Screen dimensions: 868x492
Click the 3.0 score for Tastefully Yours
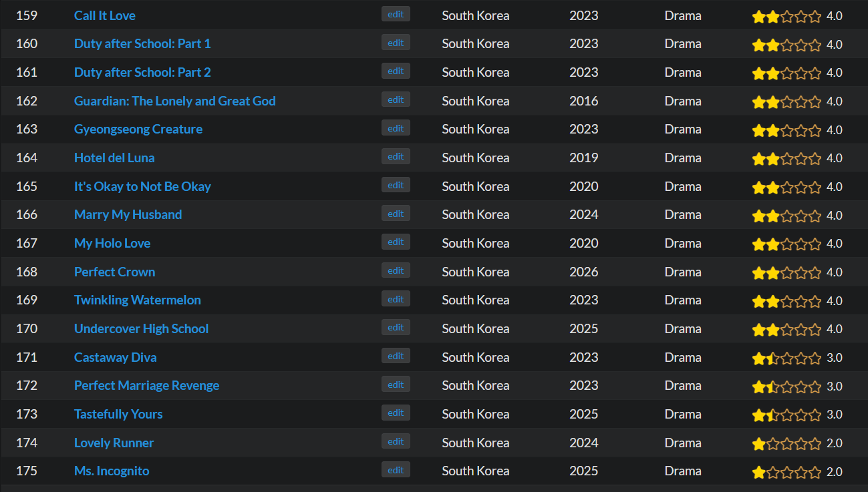click(x=835, y=415)
